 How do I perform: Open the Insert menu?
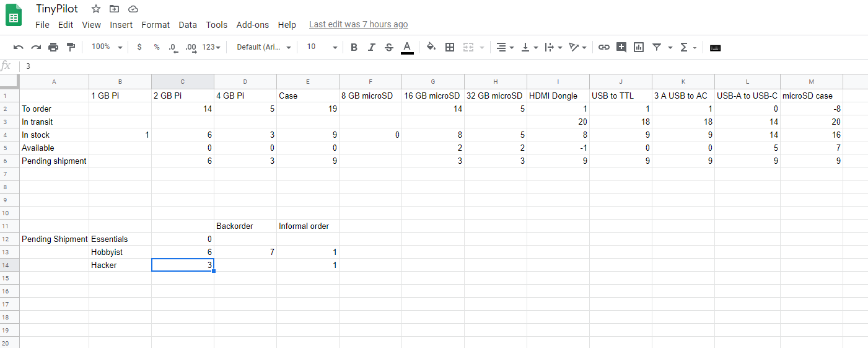(x=121, y=25)
